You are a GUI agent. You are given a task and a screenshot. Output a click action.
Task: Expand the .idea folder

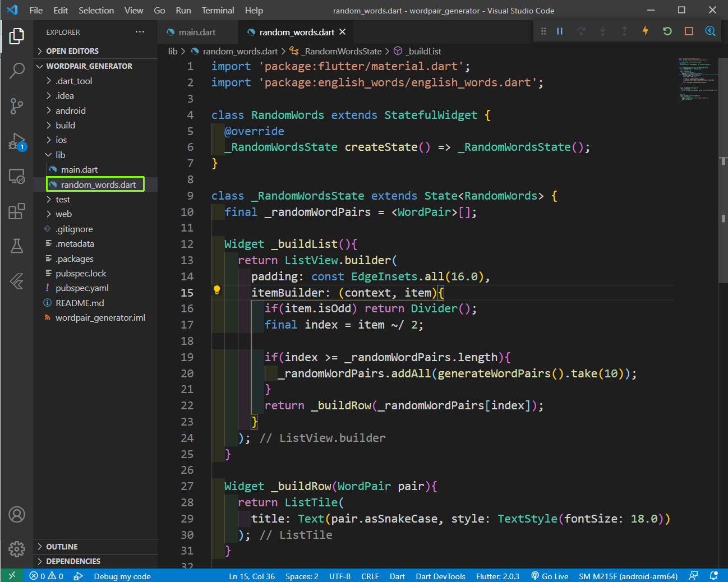[x=95, y=96]
